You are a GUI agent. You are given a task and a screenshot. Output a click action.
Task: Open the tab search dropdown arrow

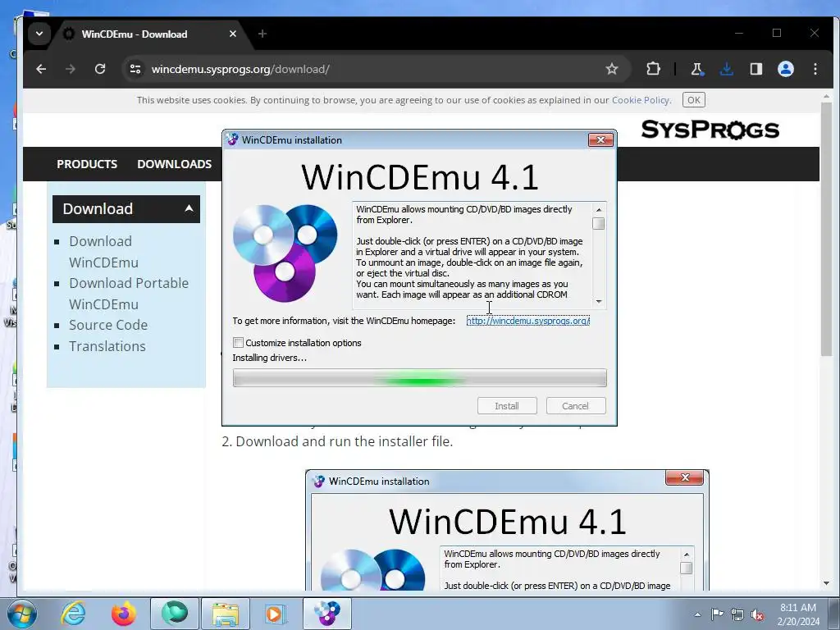coord(39,34)
